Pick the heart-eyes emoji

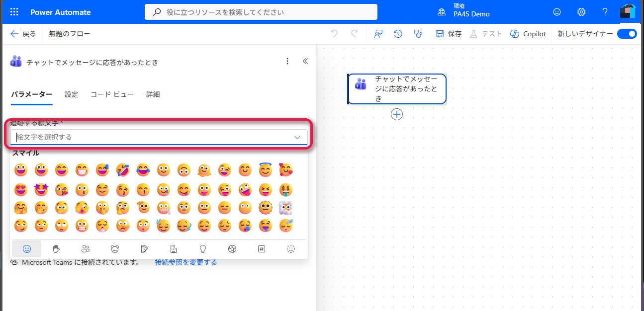coord(21,189)
